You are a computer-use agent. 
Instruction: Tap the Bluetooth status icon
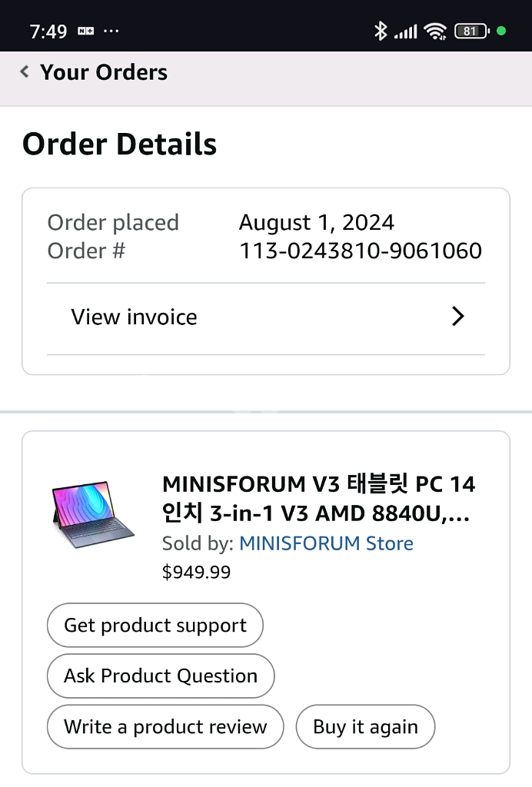coord(380,32)
